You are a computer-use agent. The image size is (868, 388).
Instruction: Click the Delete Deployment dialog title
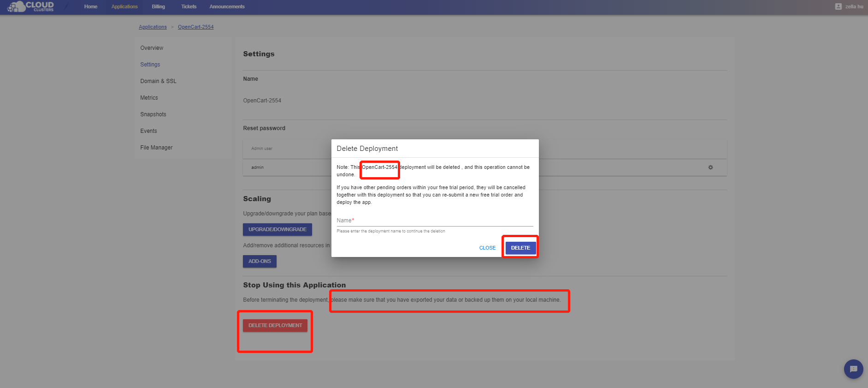tap(367, 149)
